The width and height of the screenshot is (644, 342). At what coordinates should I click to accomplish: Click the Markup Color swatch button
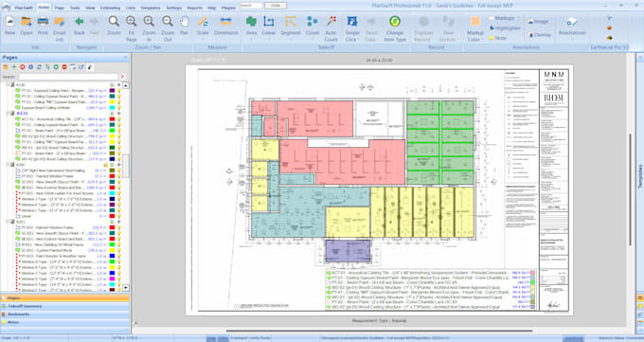point(475,28)
